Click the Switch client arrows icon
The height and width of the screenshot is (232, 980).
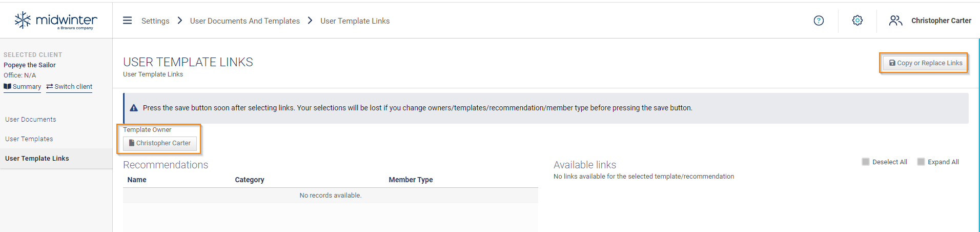(x=50, y=87)
